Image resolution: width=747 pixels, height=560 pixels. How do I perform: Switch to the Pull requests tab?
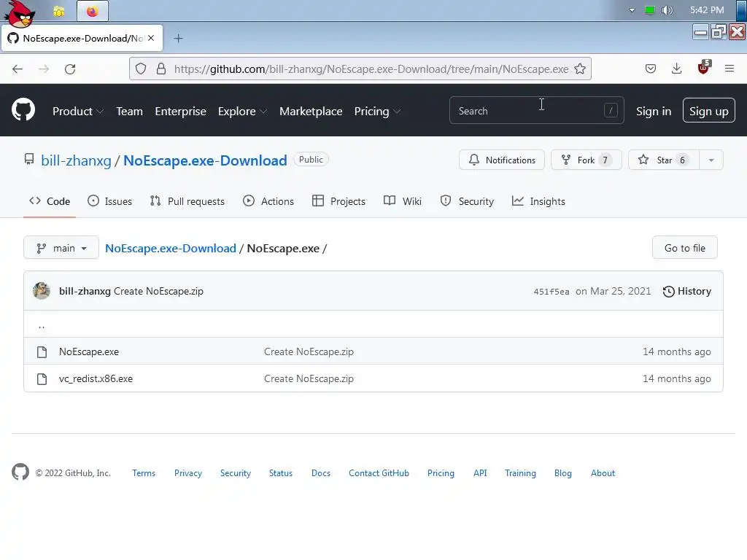click(x=187, y=201)
